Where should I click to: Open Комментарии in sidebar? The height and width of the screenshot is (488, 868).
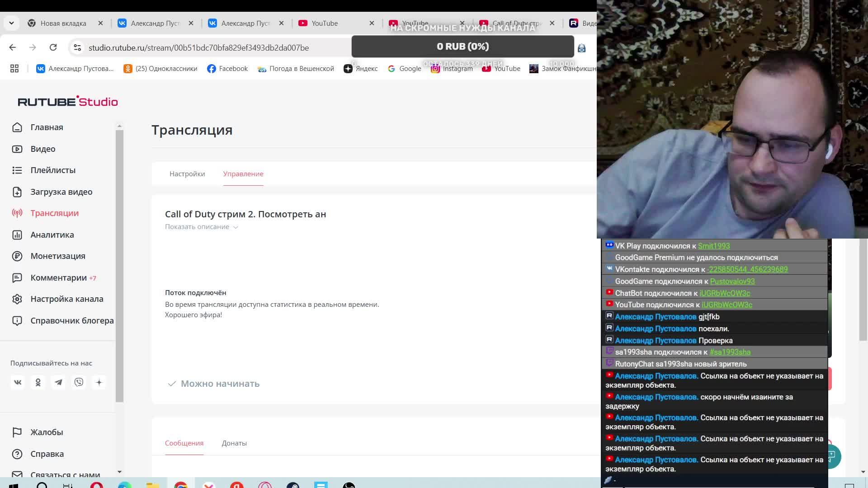click(58, 278)
